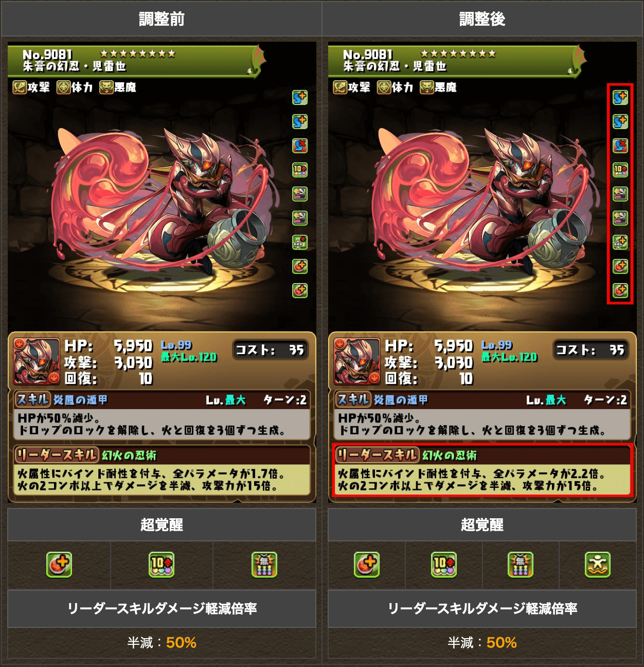This screenshot has height=667, width=644.
Task: Switch to the 調整後 header
Action: tap(482, 19)
